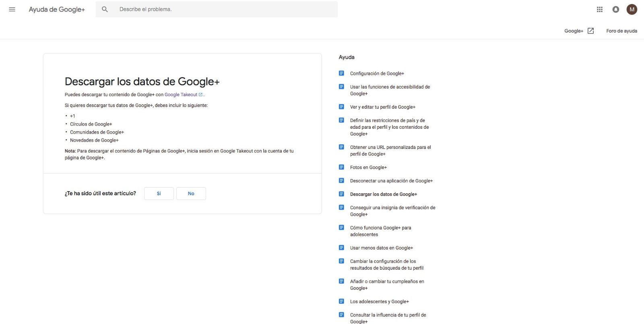The width and height of the screenshot is (644, 324).
Task: Open Cambiar la configuración de resultados de búsqueda
Action: coord(387,264)
